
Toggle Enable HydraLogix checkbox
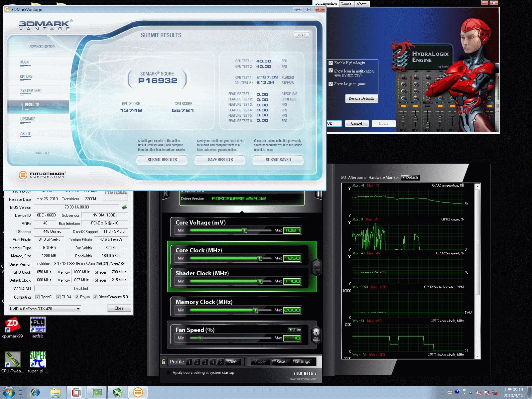point(331,63)
